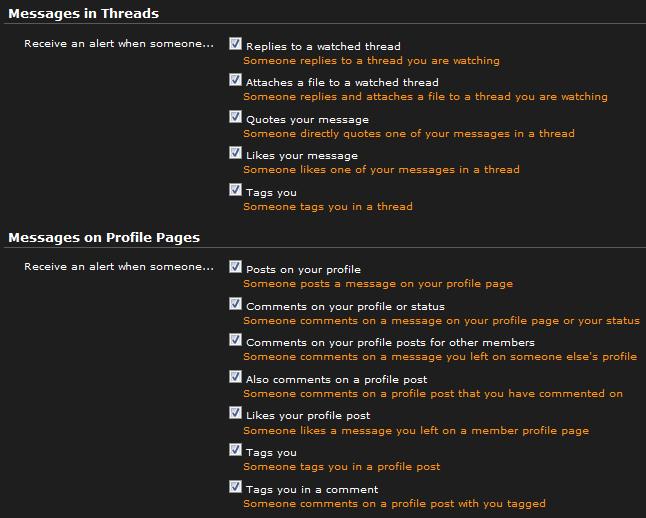Uncheck the 'Likes your message' checkbox
Screen dimensions: 646x518
pyautogui.click(x=236, y=153)
